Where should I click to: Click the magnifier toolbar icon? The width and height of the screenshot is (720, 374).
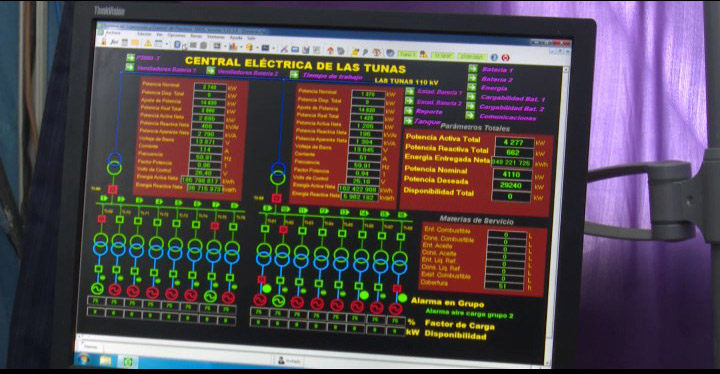click(x=366, y=52)
